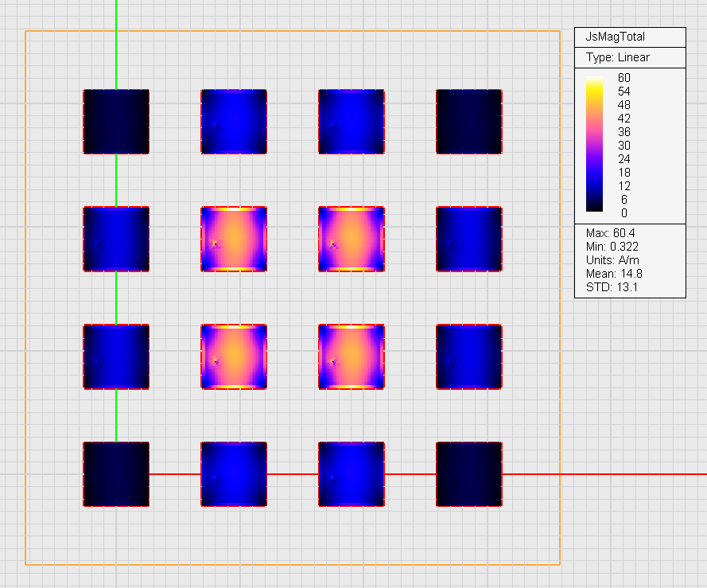Pick the bottom-left corner patch element
The height and width of the screenshot is (588, 707).
click(116, 474)
